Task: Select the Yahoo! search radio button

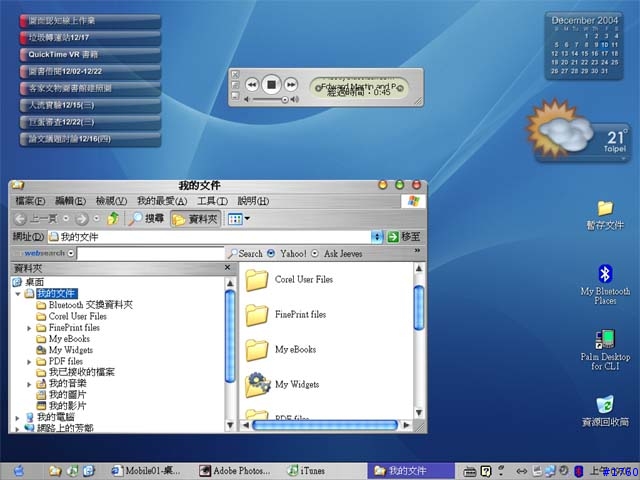Action: [271, 253]
